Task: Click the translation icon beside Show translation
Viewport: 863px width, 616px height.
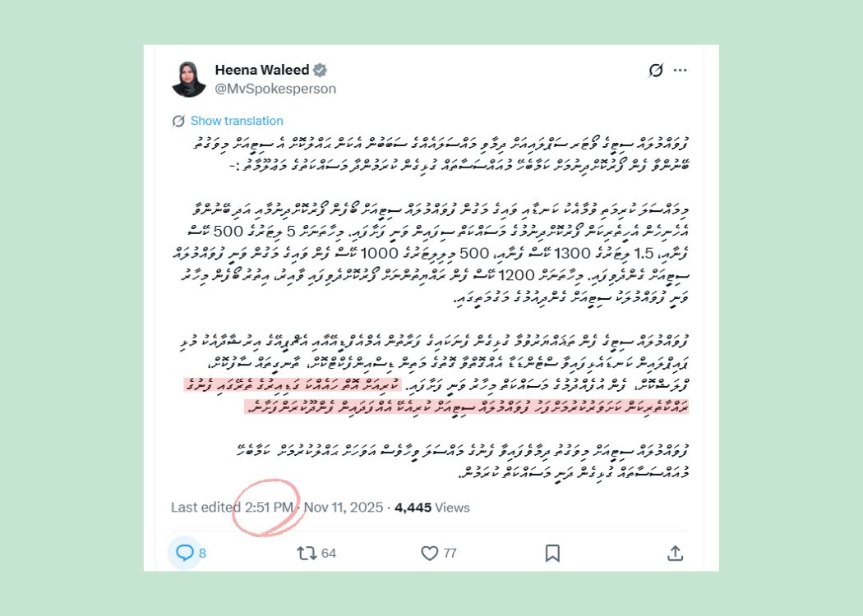Action: tap(178, 121)
